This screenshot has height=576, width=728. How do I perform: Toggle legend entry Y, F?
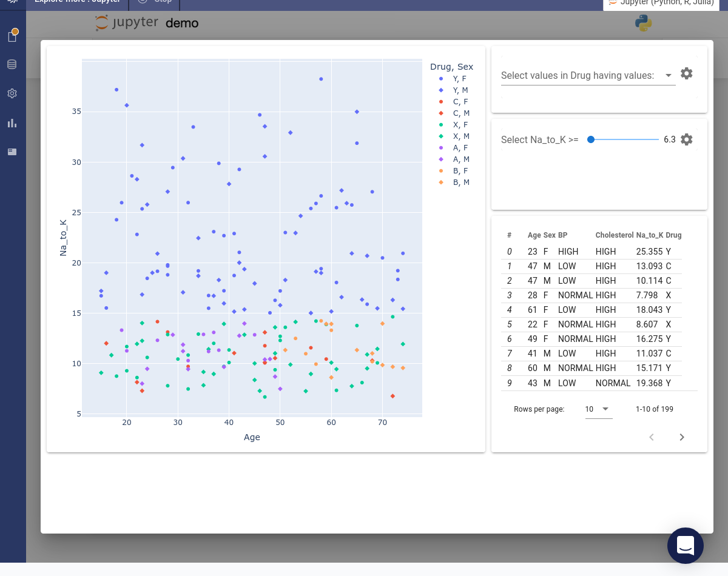click(x=453, y=79)
